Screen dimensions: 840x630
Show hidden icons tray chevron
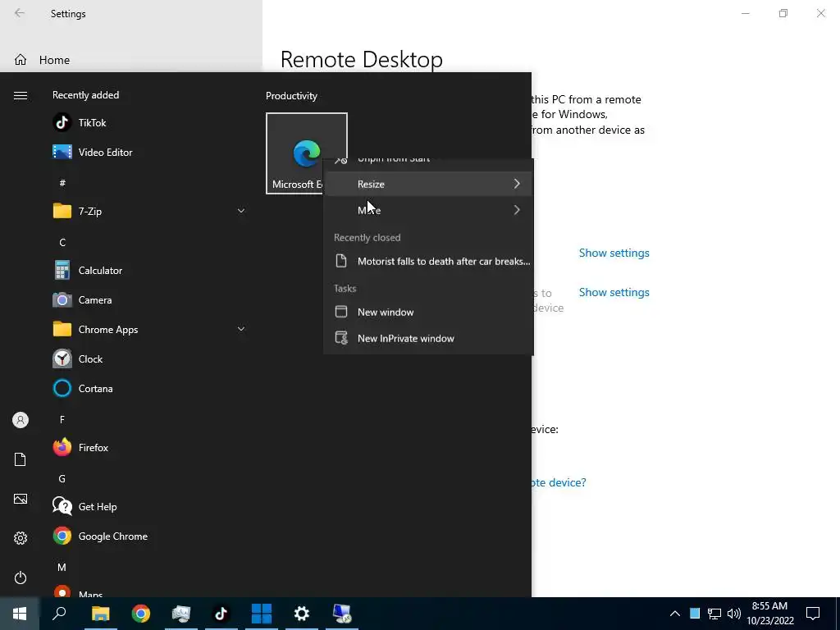coord(675,614)
